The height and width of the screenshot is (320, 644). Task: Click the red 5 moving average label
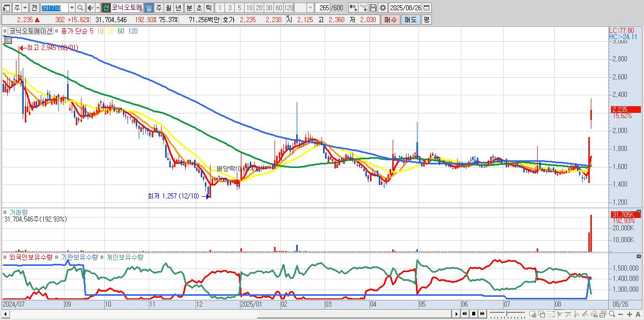[x=92, y=31]
